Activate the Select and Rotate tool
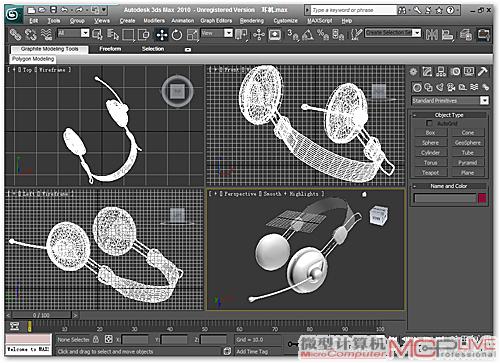500x363 pixels. [177, 34]
